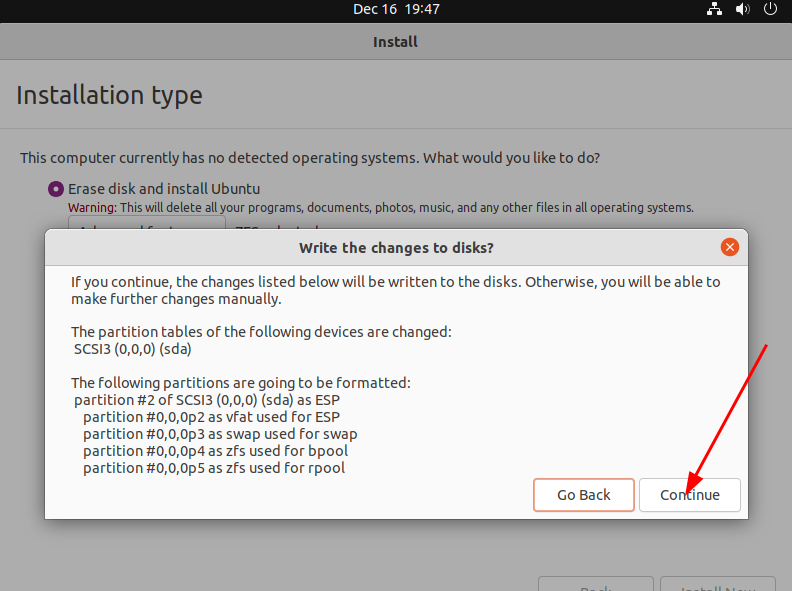The width and height of the screenshot is (792, 591).
Task: Click the red 'Warning:' label
Action: pos(92,208)
